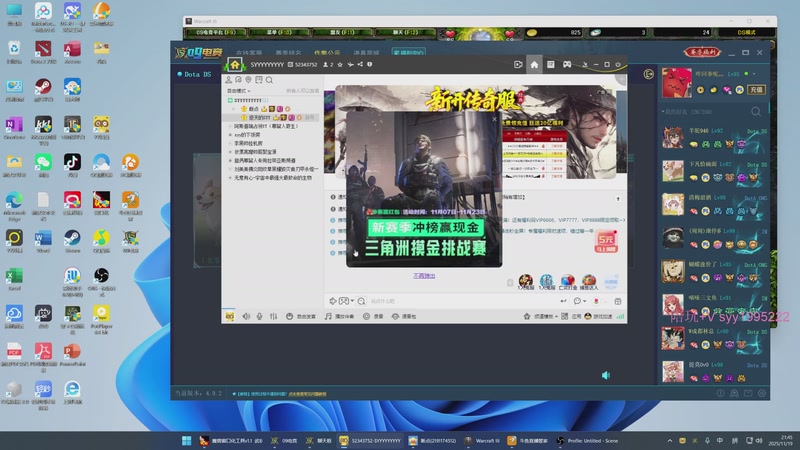800x450 pixels.
Task: Click the exit icon left of friends panel
Action: click(x=648, y=74)
